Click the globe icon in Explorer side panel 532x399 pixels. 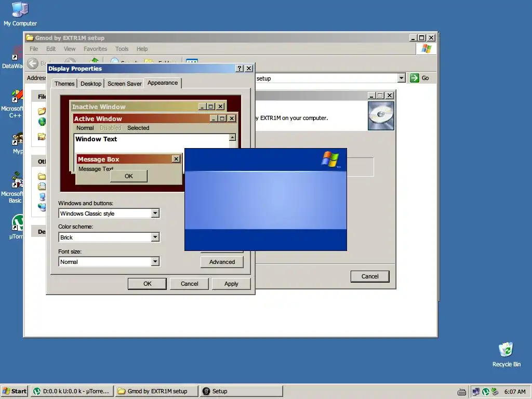[x=42, y=122]
